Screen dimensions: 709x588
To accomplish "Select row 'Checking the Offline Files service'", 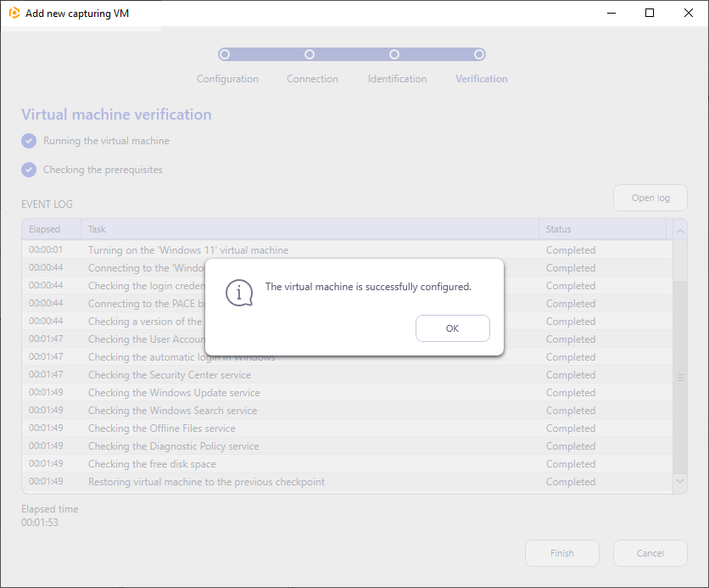I will point(347,428).
